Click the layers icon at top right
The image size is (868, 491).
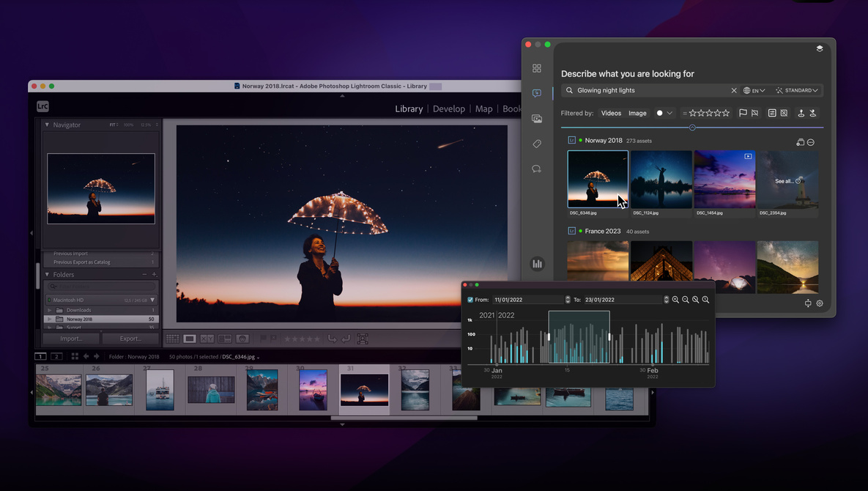point(819,48)
